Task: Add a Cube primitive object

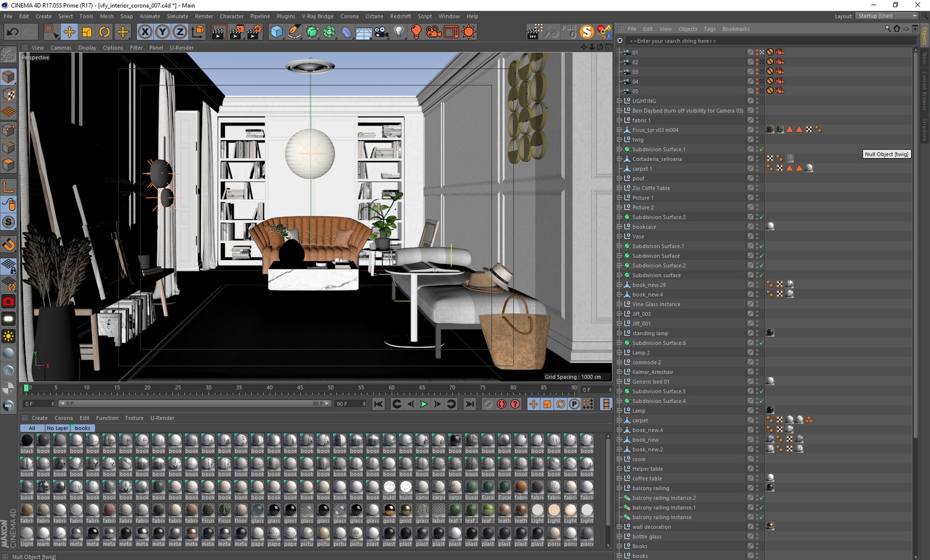Action: pyautogui.click(x=277, y=32)
